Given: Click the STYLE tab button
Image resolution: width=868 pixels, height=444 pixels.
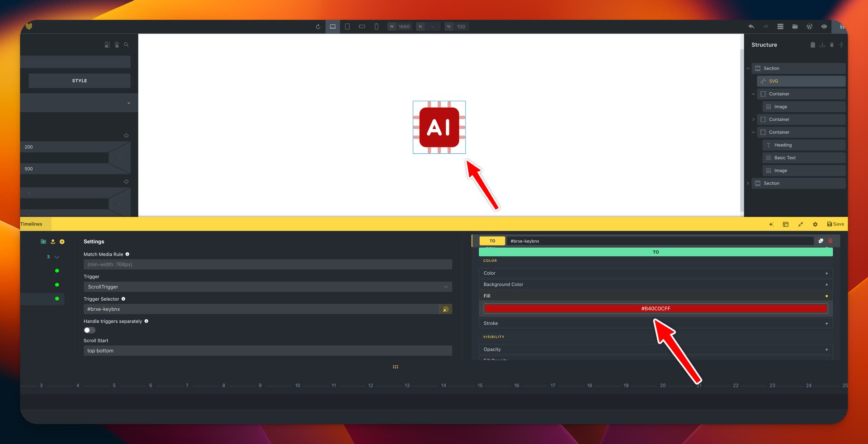Looking at the screenshot, I should 80,81.
